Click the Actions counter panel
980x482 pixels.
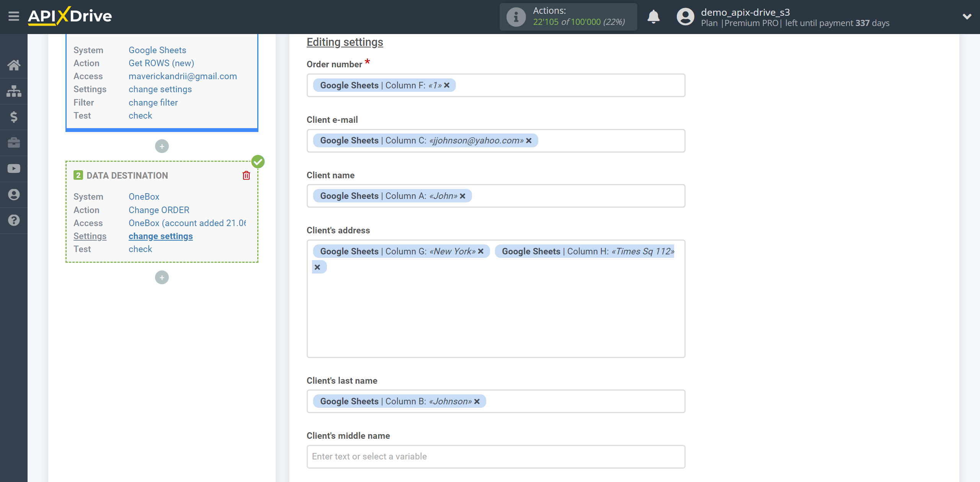tap(568, 17)
